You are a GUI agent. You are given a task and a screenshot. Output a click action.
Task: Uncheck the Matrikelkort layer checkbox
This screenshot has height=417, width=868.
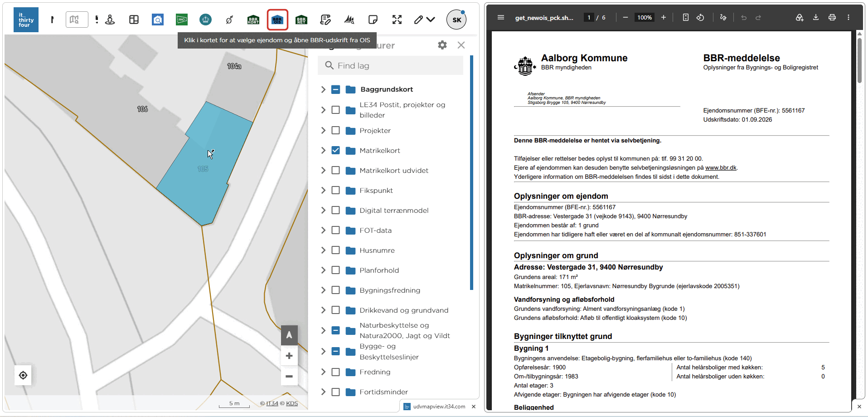click(x=335, y=150)
